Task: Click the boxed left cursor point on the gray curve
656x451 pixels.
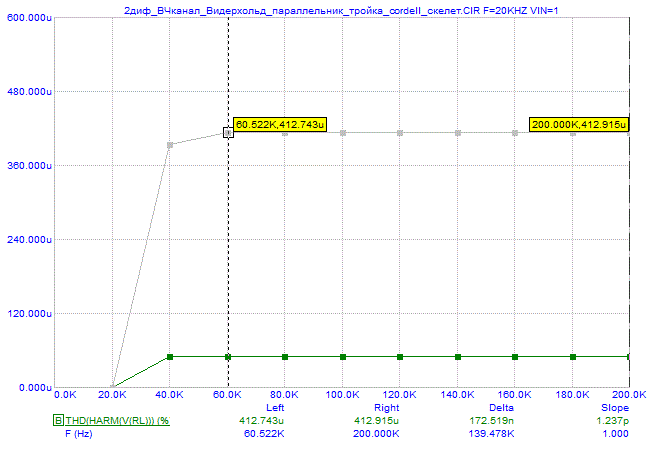Action: [228, 133]
